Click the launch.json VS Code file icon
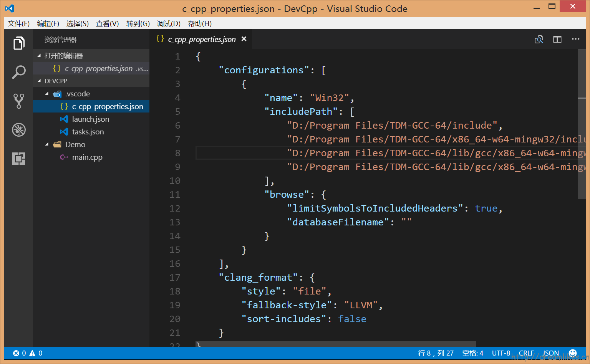The image size is (590, 364). point(64,119)
